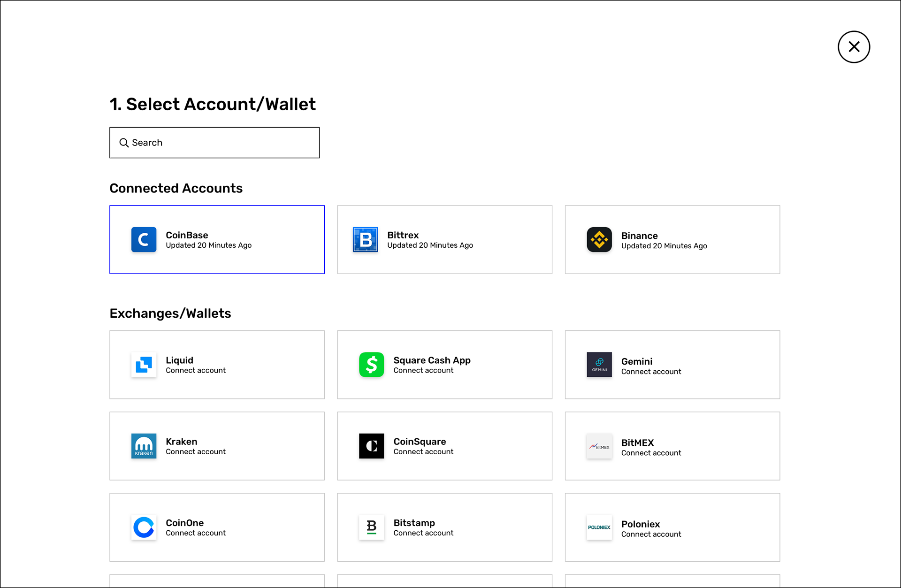Click Connect account under BitMEX

tap(651, 453)
